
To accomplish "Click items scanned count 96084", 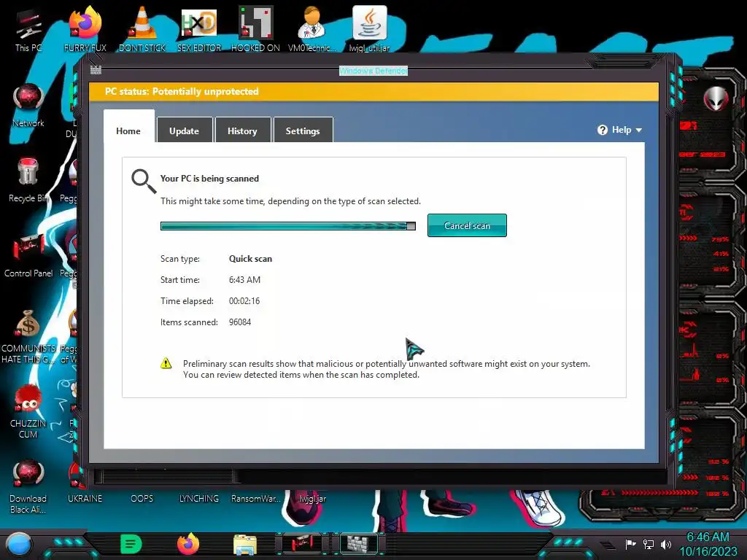I will point(239,322).
